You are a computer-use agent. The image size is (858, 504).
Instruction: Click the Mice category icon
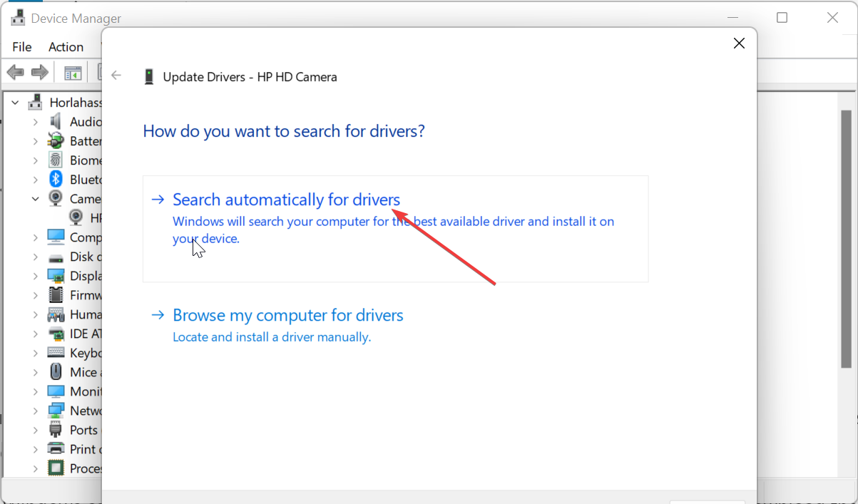(x=56, y=372)
